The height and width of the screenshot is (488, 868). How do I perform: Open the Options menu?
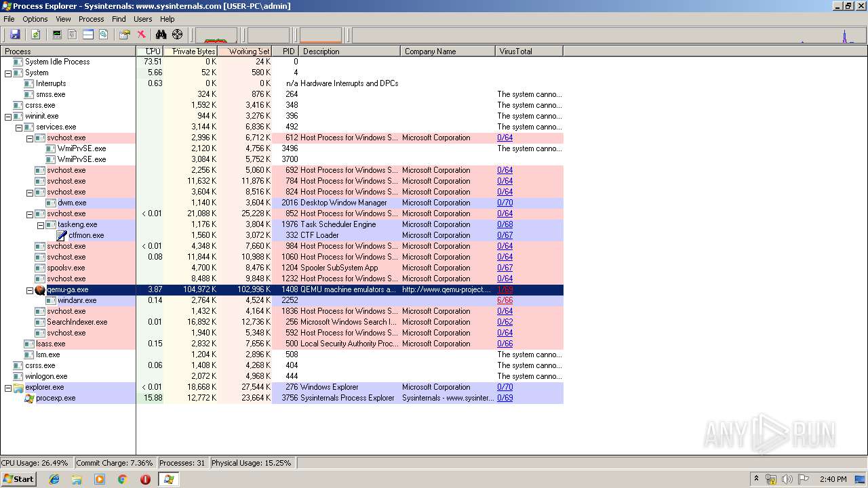(x=35, y=19)
